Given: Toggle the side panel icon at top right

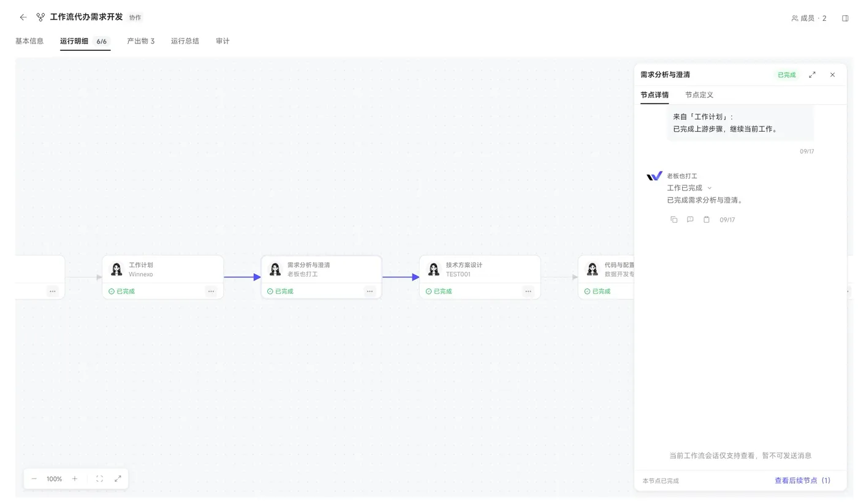Looking at the screenshot, I should tap(845, 18).
